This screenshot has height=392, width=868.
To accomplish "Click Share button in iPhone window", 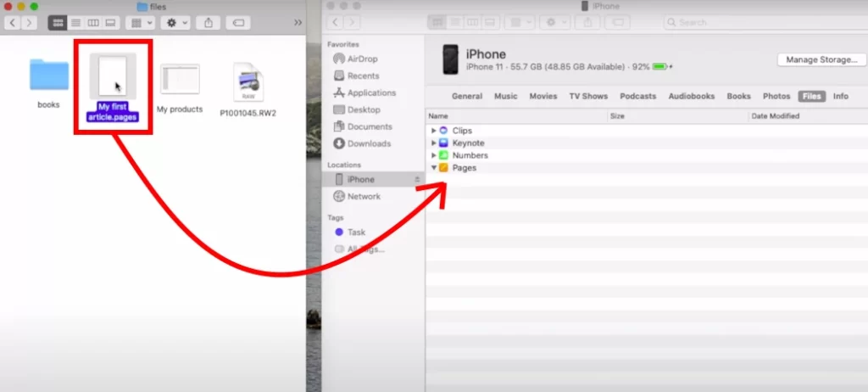I will [x=587, y=22].
